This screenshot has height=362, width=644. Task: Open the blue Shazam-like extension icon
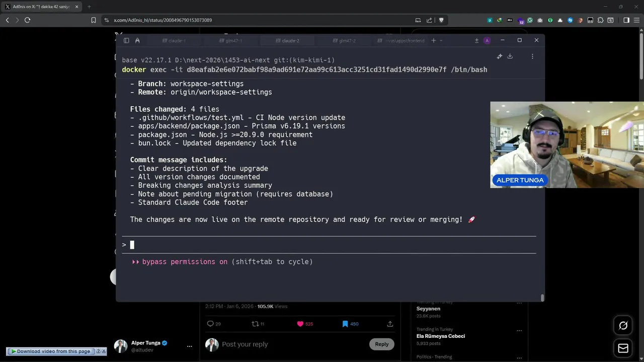click(570, 20)
